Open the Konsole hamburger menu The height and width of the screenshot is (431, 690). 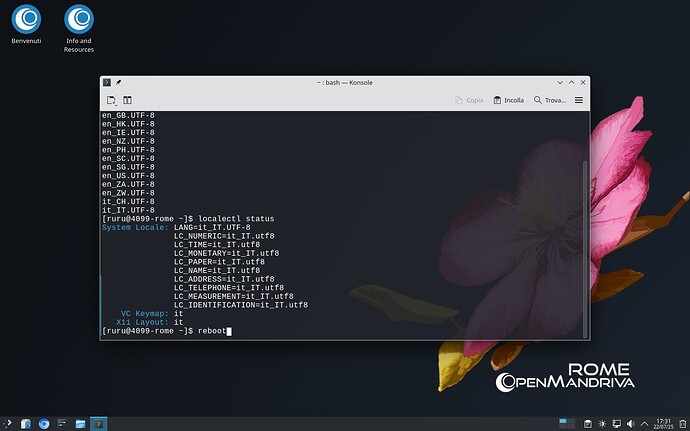coord(579,100)
